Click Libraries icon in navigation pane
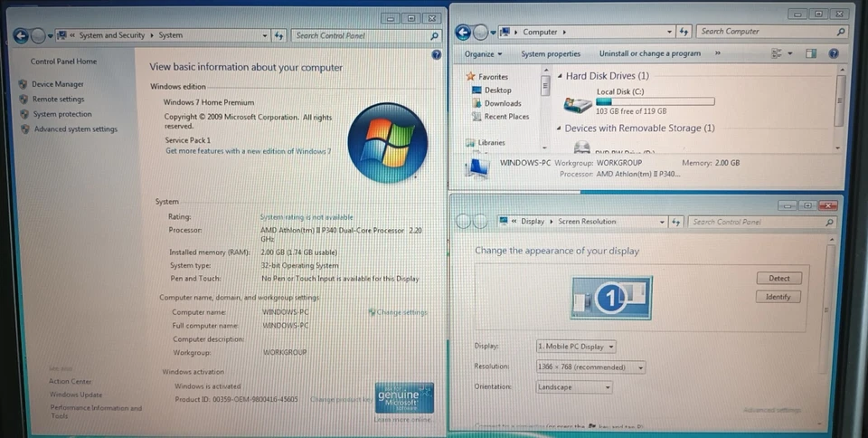 (470, 143)
